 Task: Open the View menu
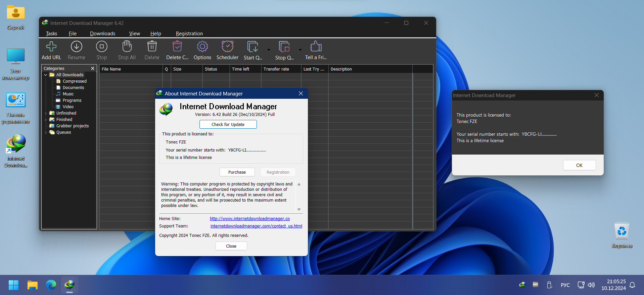pos(134,34)
